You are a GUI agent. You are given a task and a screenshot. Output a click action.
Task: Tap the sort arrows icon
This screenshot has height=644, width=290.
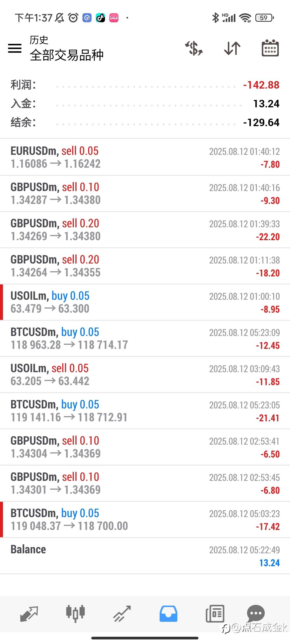point(232,48)
